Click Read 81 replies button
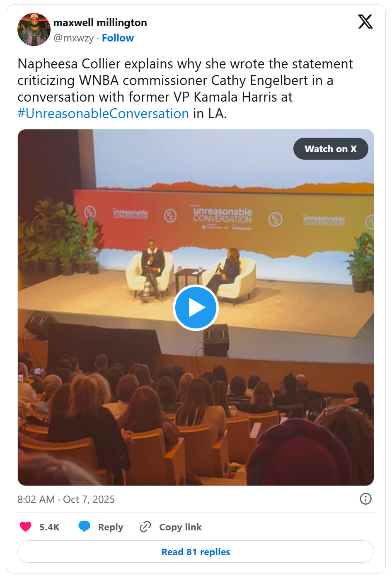 click(196, 552)
